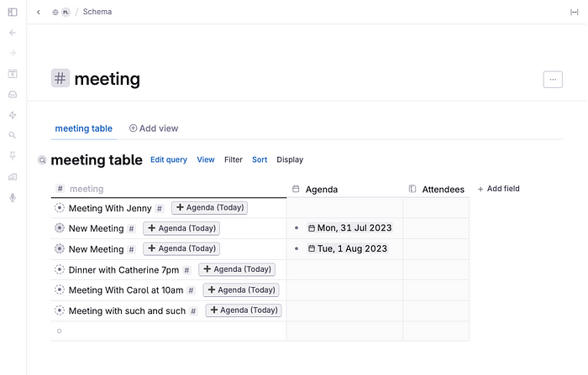
Task: Click the fit-width icon at top right
Action: click(x=575, y=12)
